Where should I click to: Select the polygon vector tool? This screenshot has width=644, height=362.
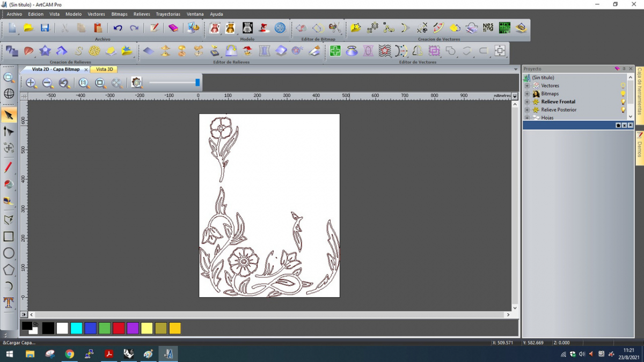click(x=9, y=270)
